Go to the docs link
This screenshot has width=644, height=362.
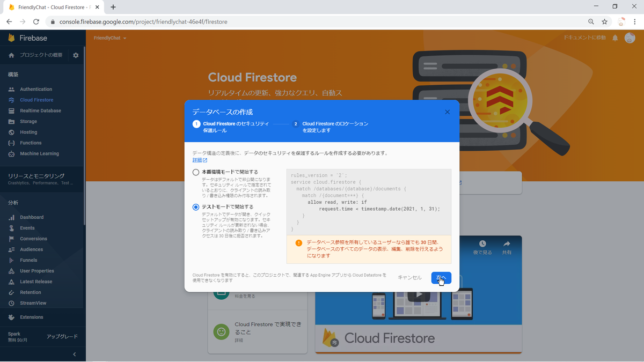(584, 38)
